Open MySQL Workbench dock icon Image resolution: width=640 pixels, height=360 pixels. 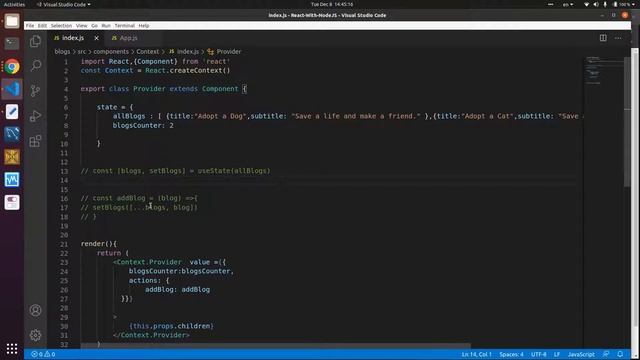[12, 134]
